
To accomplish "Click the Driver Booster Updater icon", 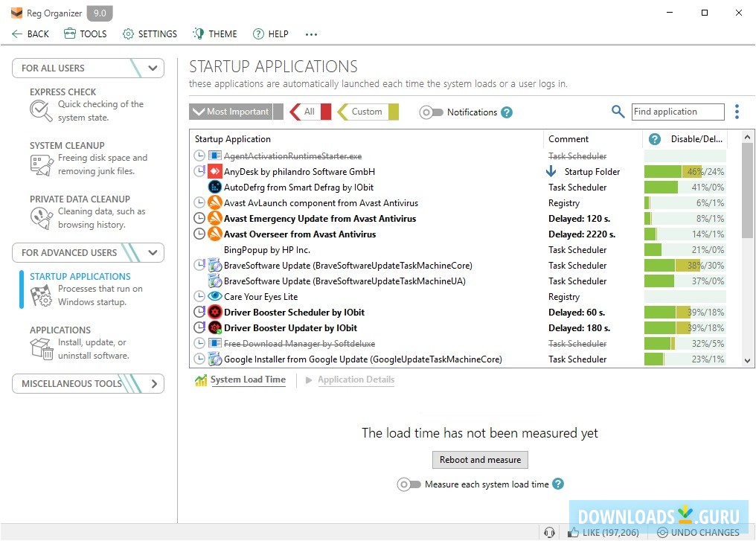I will click(214, 328).
